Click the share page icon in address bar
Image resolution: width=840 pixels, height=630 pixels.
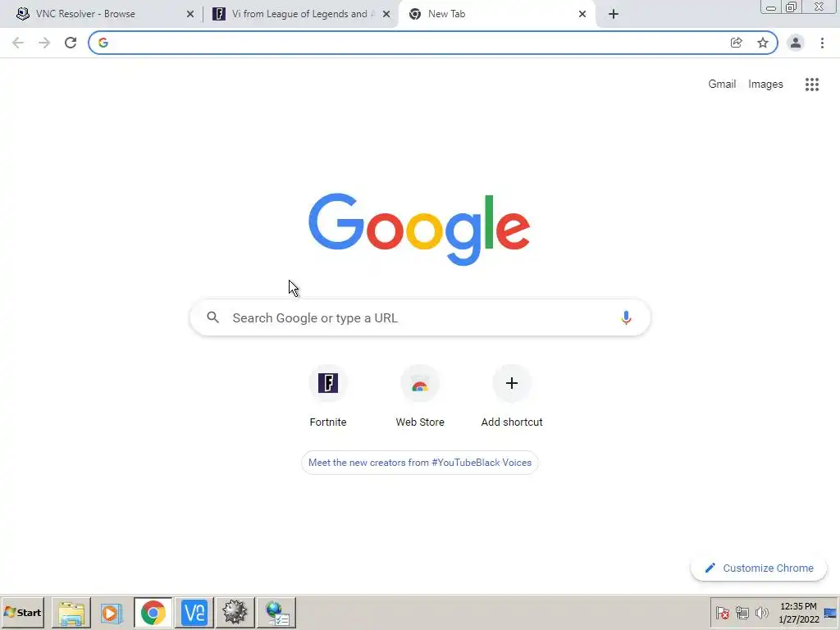(737, 43)
